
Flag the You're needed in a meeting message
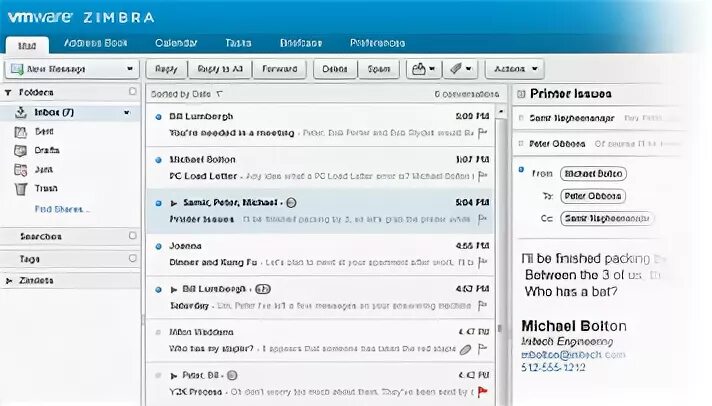[x=482, y=133]
